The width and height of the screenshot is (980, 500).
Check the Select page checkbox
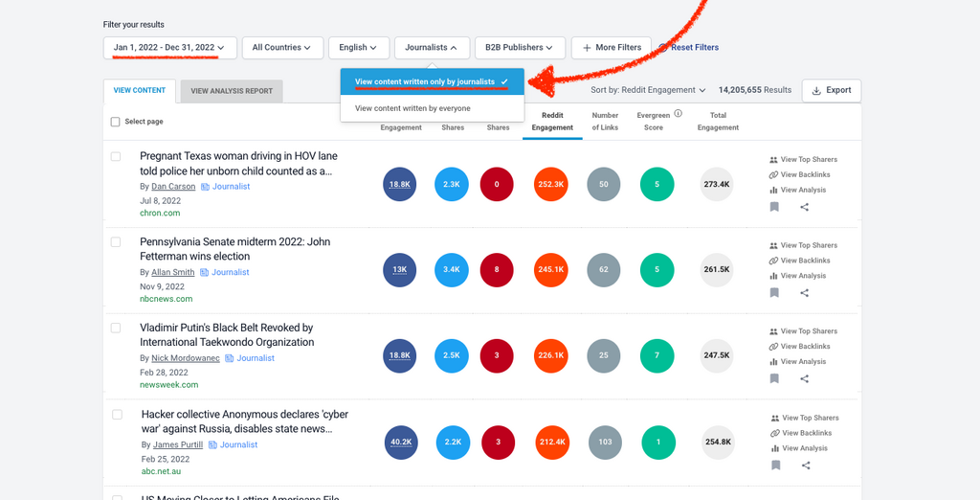pos(116,122)
